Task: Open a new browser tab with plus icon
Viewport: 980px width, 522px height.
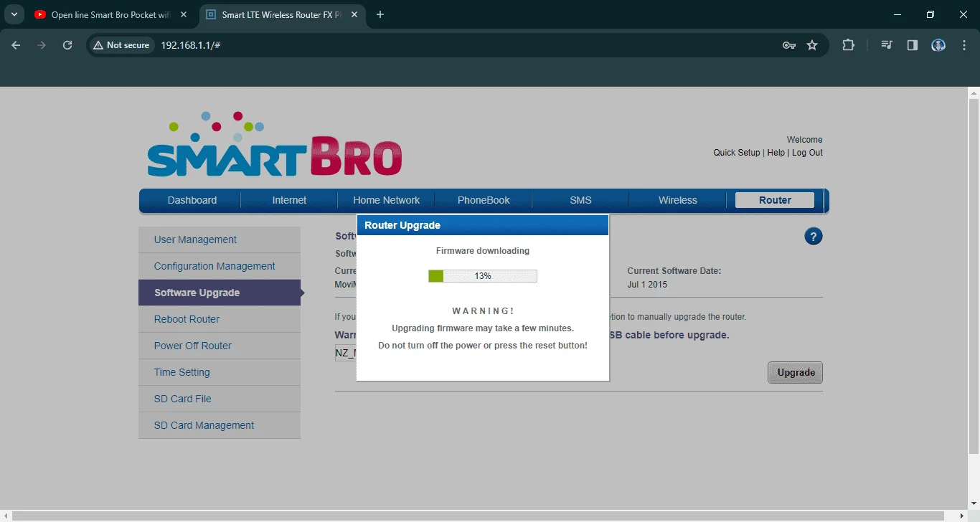Action: pos(380,14)
